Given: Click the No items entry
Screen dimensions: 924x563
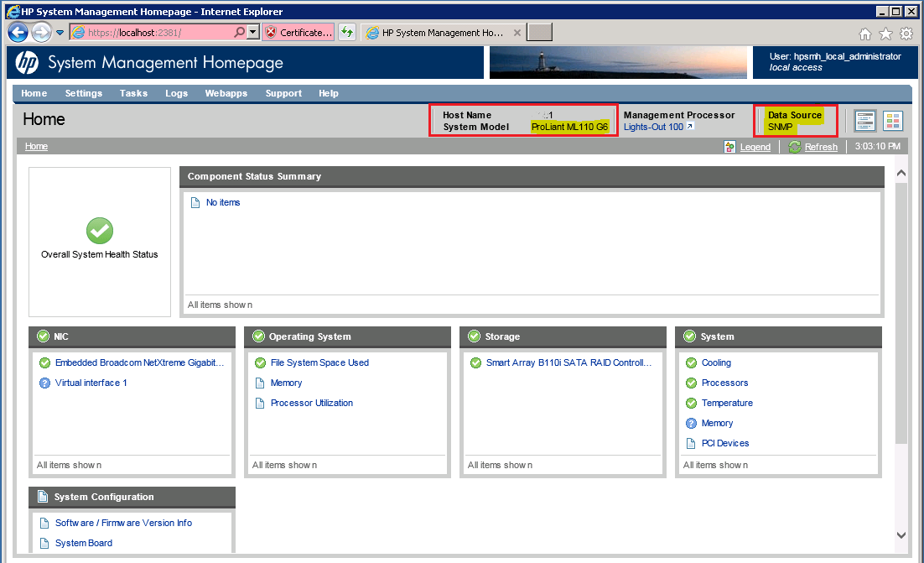Looking at the screenshot, I should (223, 202).
